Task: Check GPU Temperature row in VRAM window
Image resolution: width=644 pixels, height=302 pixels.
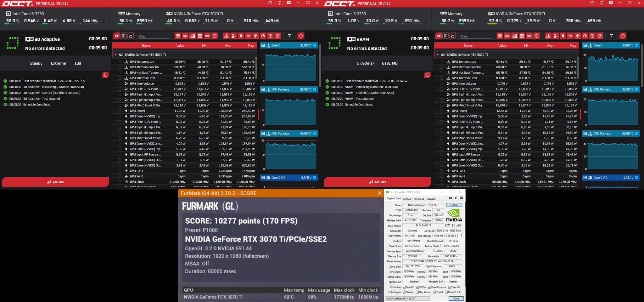Action: [x=441, y=62]
